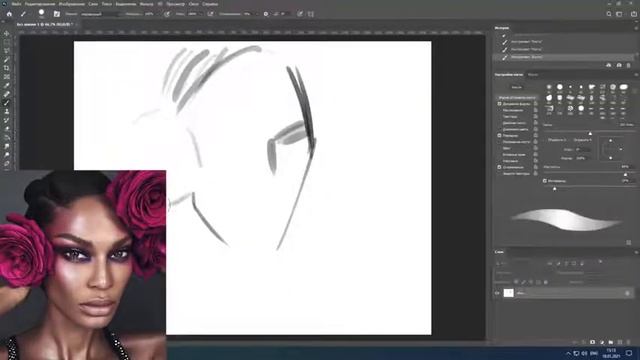Toggle layer filtering switch in Layers panel
Image resolution: width=640 pixels, height=360 pixels.
[600, 261]
